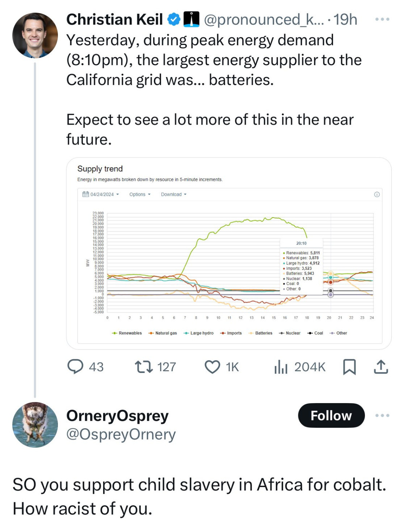Open the 04/24/2024 date picker dropdown
Viewport: 404px width, 532px height.
(x=101, y=194)
